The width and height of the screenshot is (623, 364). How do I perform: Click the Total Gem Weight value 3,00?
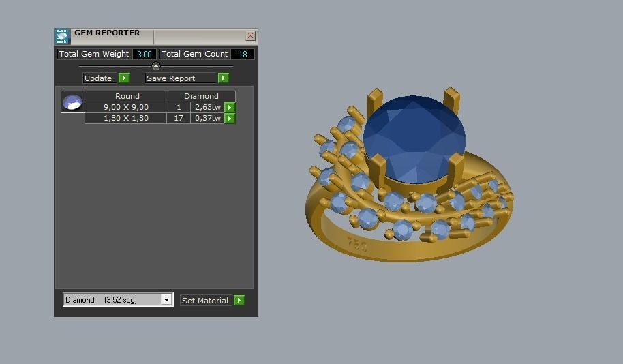click(145, 54)
